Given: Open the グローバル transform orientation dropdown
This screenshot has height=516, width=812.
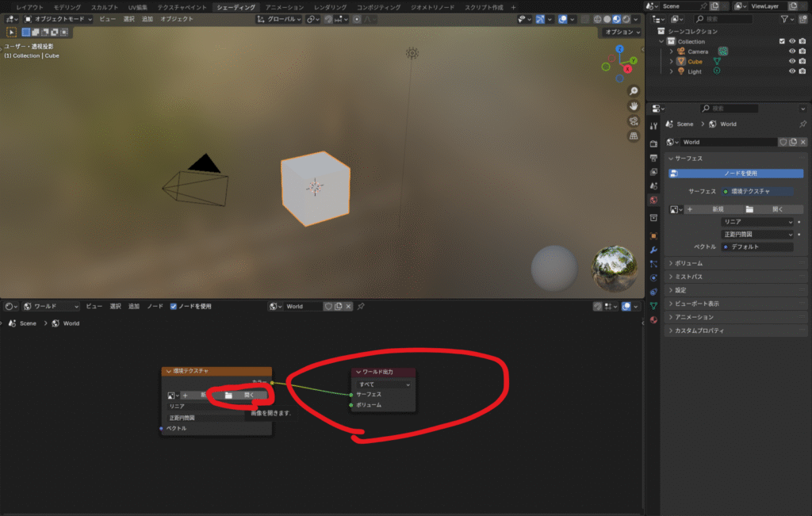Looking at the screenshot, I should coord(279,19).
